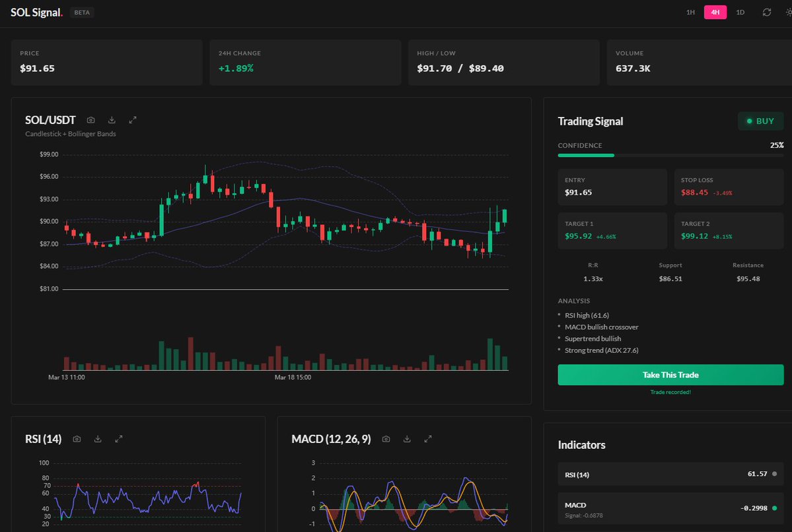The width and height of the screenshot is (792, 532).
Task: Click the RSI high (61.6) analysis item
Action: 587,316
